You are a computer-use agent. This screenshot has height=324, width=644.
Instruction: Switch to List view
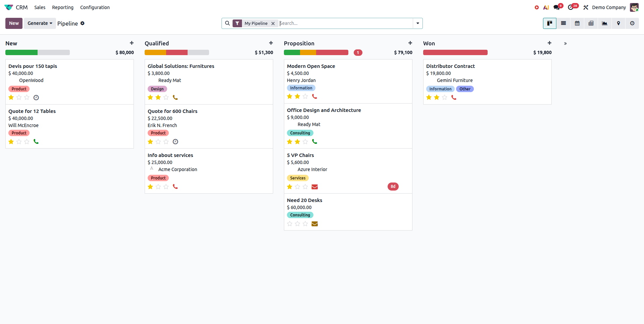(563, 23)
